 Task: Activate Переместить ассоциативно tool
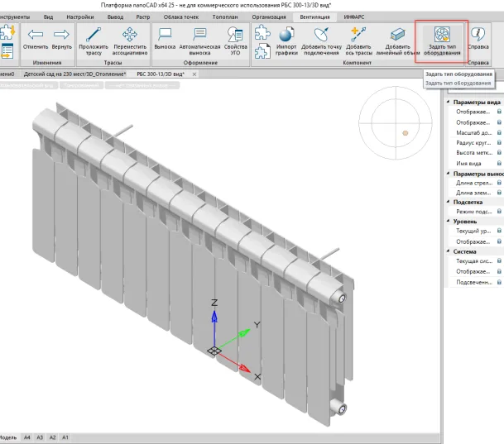130,36
